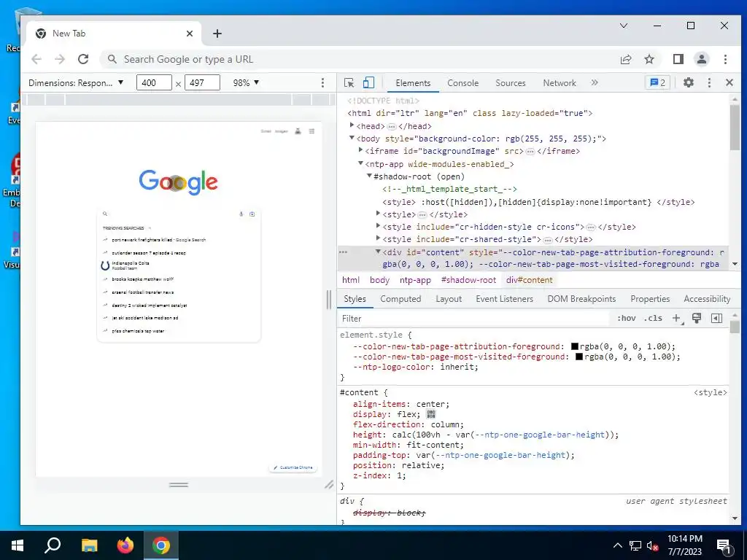Close the New Tab tab

[x=190, y=34]
